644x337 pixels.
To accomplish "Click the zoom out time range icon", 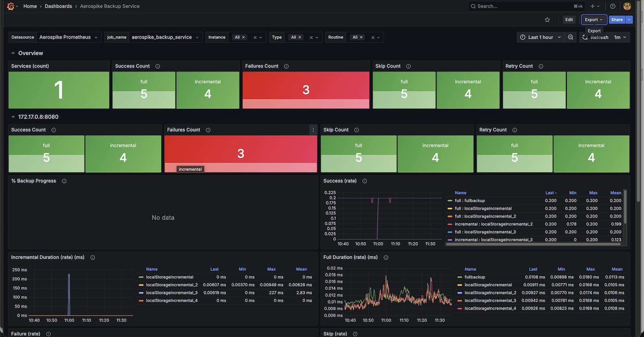I will click(x=571, y=37).
